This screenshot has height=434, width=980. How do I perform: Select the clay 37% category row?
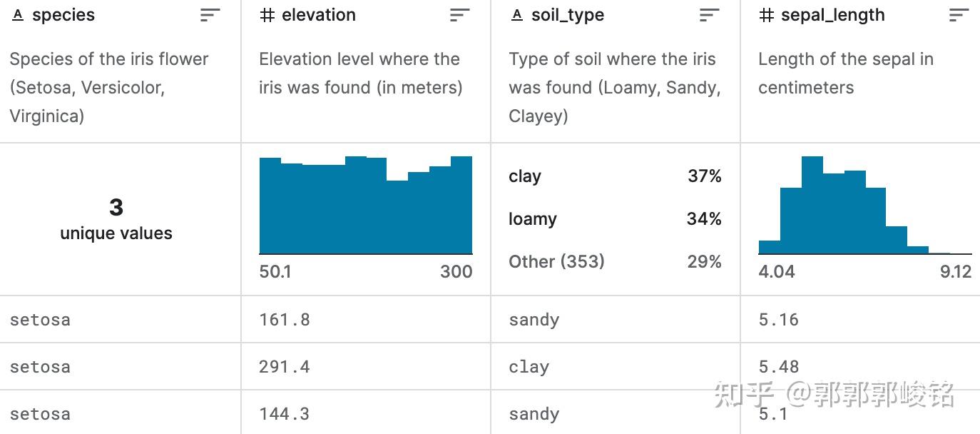(615, 176)
